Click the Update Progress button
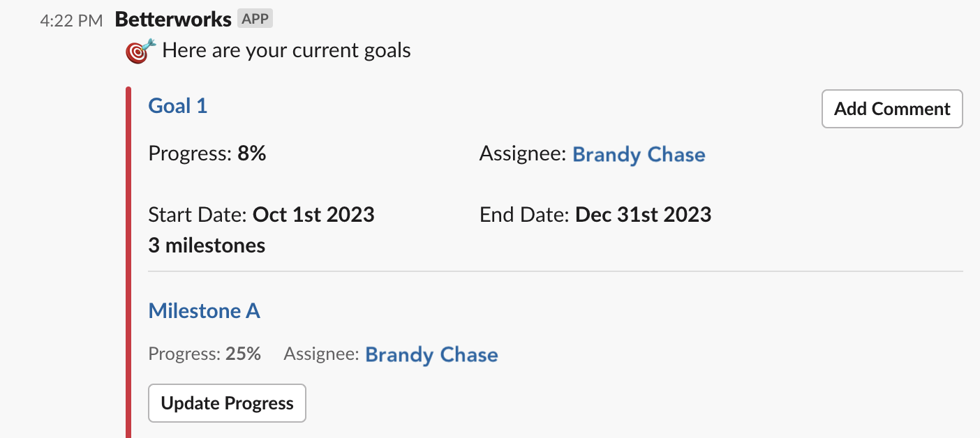 click(x=227, y=403)
